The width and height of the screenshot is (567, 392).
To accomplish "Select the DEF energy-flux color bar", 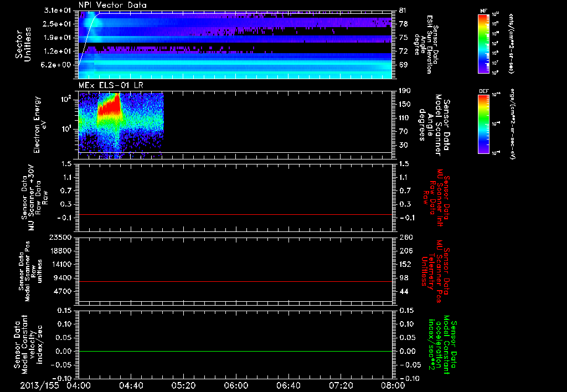I will click(484, 124).
